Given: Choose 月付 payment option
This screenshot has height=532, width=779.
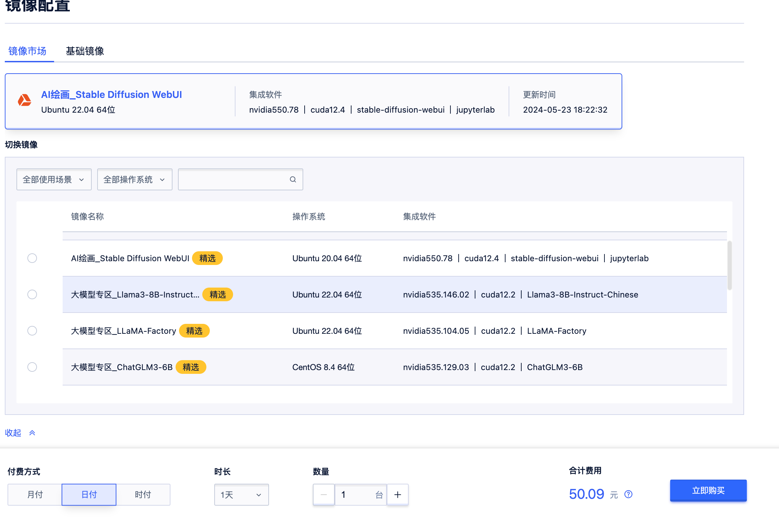Looking at the screenshot, I should point(35,495).
